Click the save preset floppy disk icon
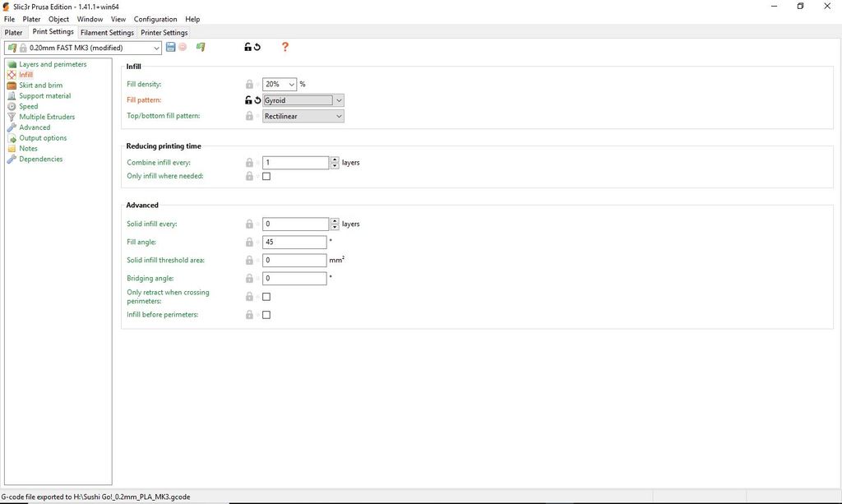 (171, 47)
